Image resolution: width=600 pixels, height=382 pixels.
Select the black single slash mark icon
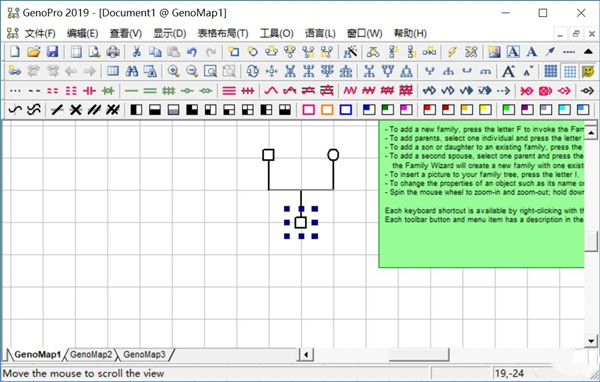tap(57, 110)
